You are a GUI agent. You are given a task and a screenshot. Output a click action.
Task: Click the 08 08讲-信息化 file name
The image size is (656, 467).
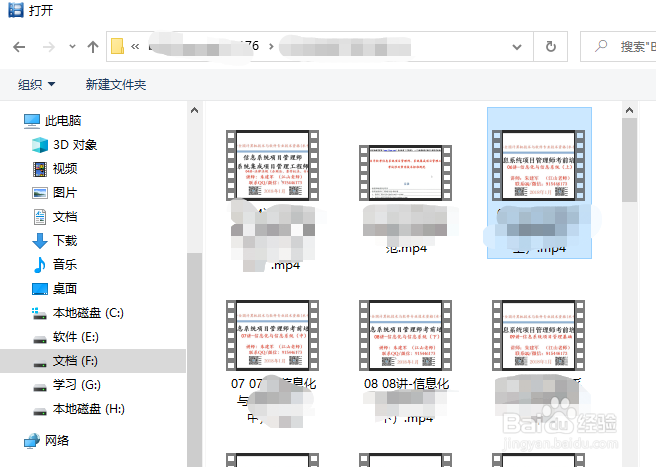[406, 383]
